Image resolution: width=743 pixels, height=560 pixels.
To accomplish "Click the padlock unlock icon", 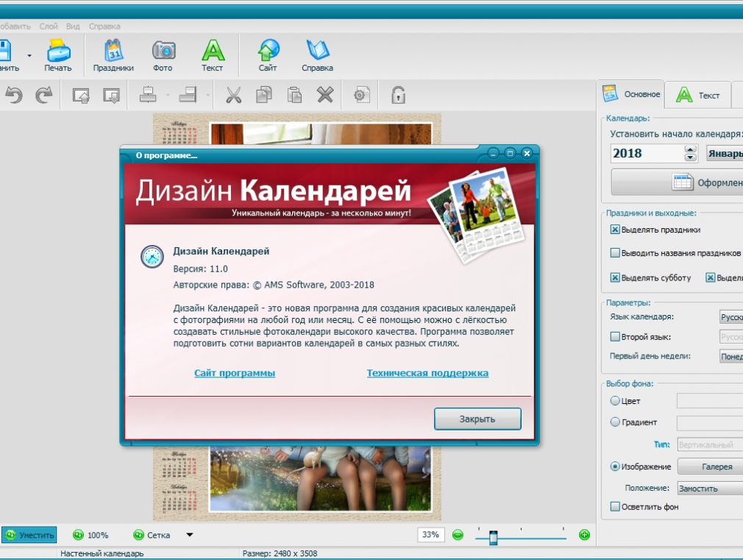I will coord(398,96).
